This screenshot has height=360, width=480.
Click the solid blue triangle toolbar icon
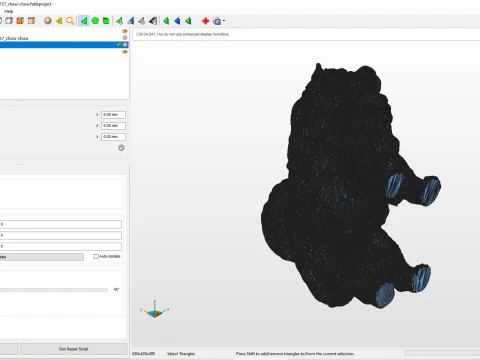pos(177,21)
